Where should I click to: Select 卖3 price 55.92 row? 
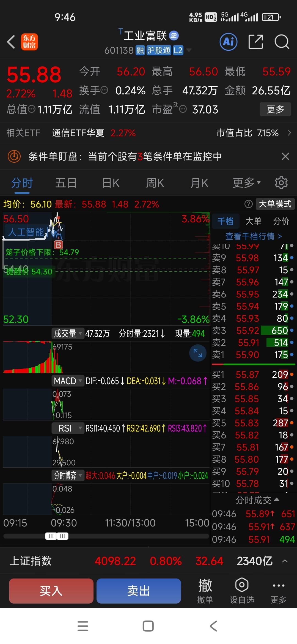point(253,331)
